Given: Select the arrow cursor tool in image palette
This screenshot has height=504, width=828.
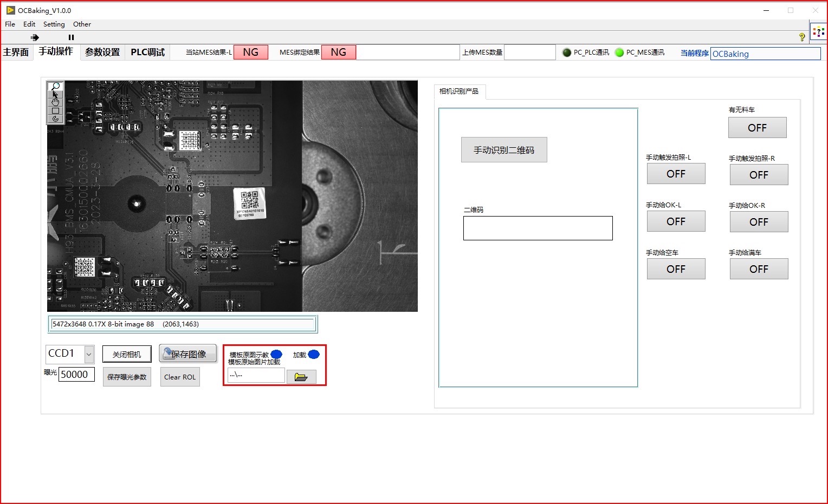Looking at the screenshot, I should [55, 94].
